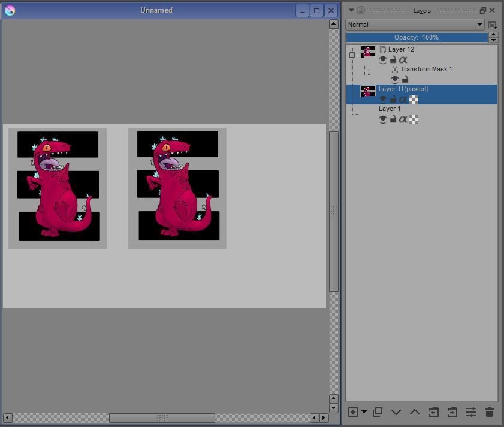Select the Layer 1 row

point(422,114)
